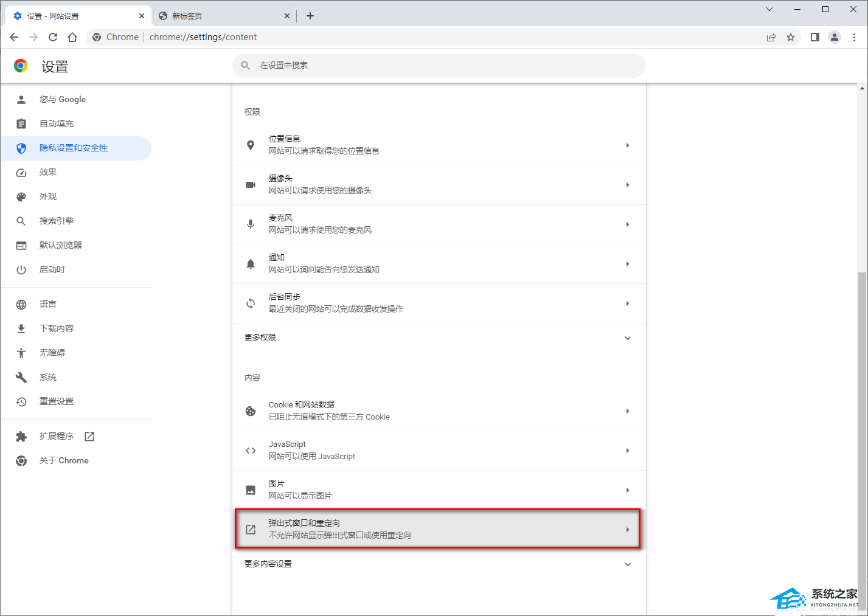Click the arrow on 通知 row

[628, 264]
